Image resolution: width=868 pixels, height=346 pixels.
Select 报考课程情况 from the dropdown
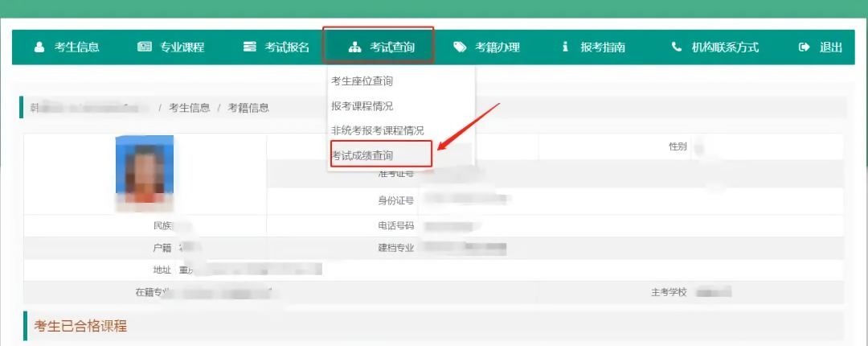[362, 106]
